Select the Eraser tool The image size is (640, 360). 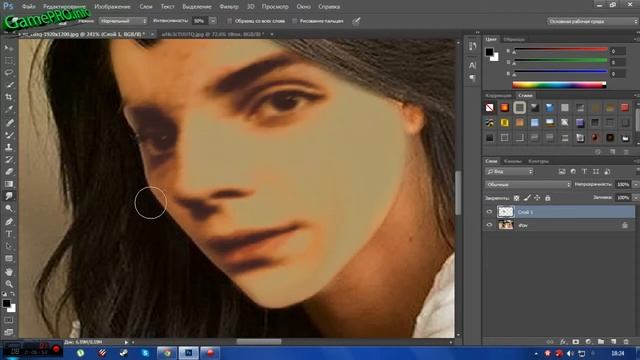click(9, 171)
